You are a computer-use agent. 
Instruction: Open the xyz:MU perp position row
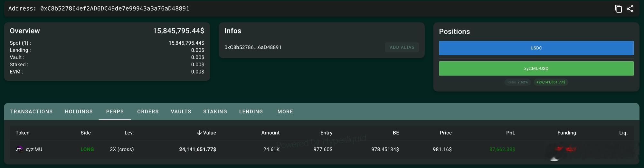pos(322,149)
